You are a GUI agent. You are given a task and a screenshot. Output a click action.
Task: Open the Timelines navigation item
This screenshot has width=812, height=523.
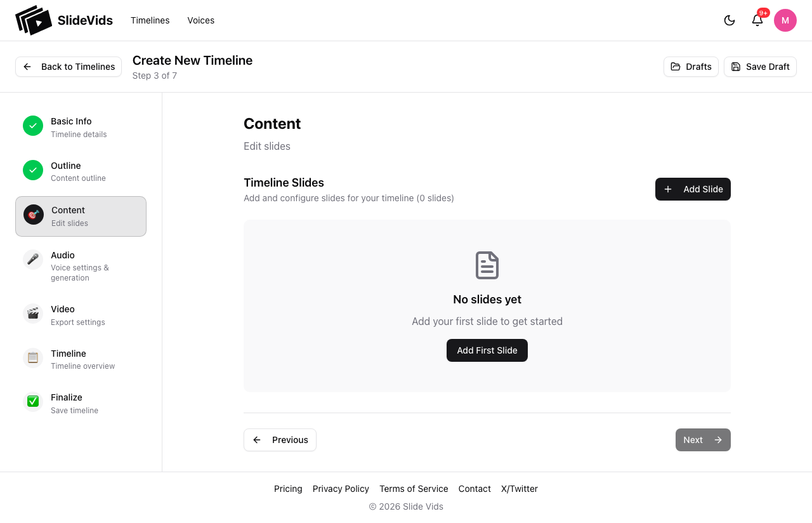coord(150,20)
